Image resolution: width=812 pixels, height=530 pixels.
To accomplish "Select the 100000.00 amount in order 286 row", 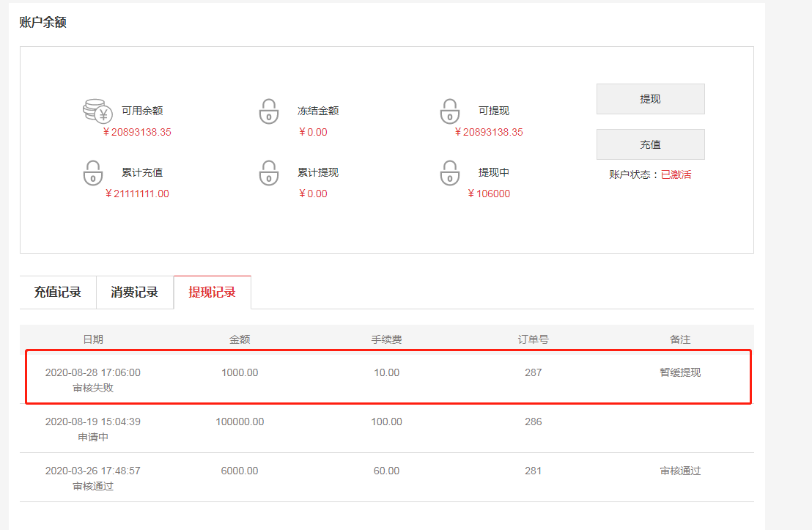I will (x=240, y=422).
